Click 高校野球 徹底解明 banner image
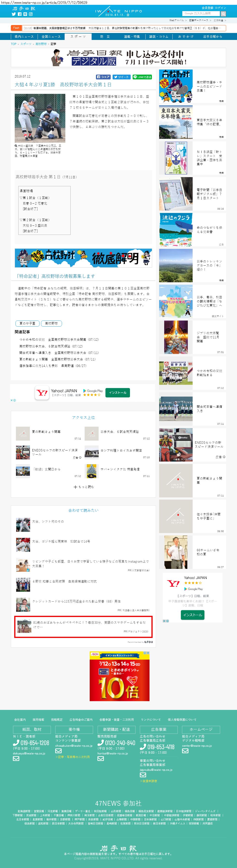 (83, 258)
